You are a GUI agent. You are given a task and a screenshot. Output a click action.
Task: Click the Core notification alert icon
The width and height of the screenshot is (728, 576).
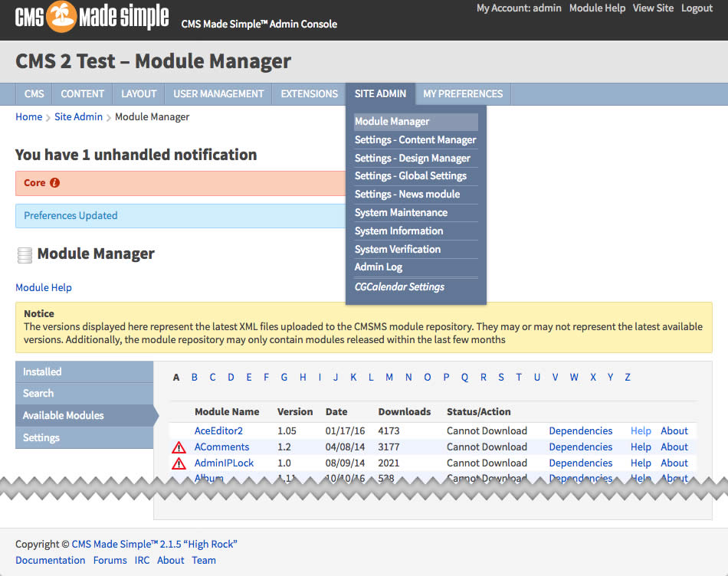(x=54, y=183)
